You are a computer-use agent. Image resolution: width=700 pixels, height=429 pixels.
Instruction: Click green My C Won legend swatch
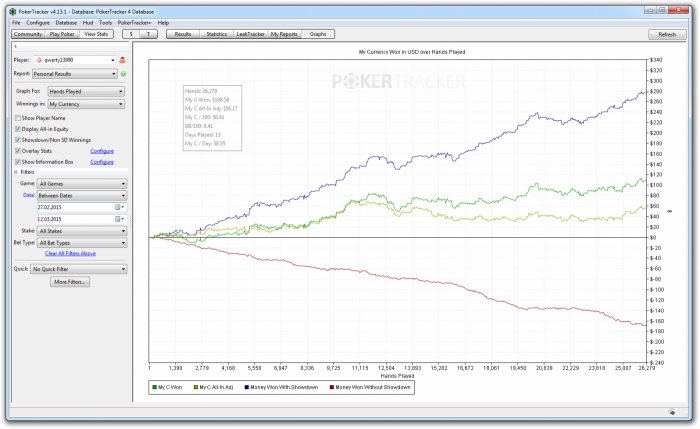point(154,387)
